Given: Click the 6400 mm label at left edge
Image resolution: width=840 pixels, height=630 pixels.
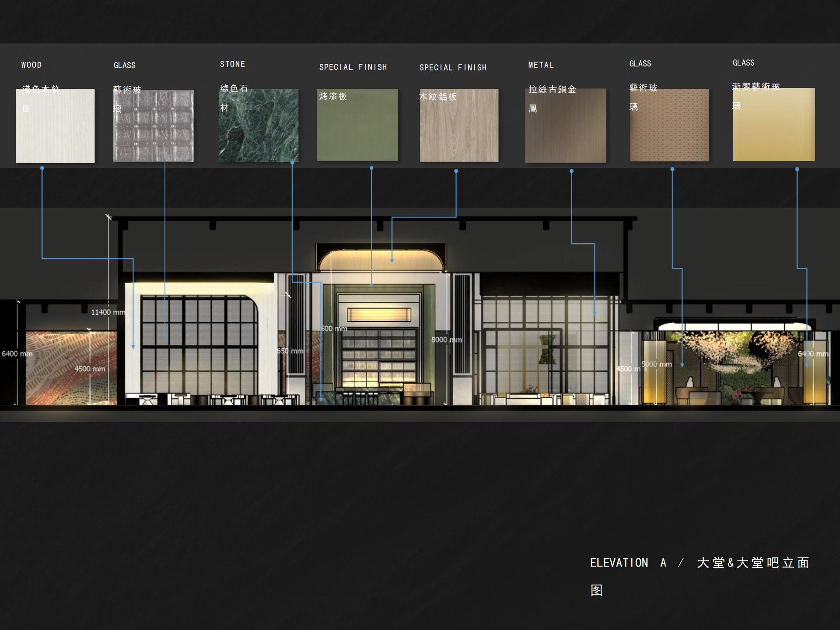Looking at the screenshot, I should (17, 353).
